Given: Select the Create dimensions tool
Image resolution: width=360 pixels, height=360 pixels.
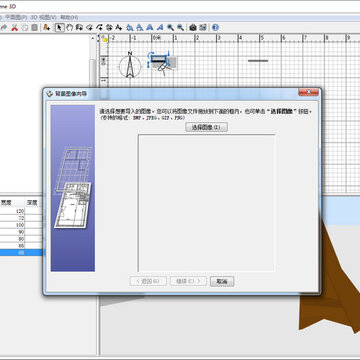Looking at the screenshot, I should (x=109, y=28).
